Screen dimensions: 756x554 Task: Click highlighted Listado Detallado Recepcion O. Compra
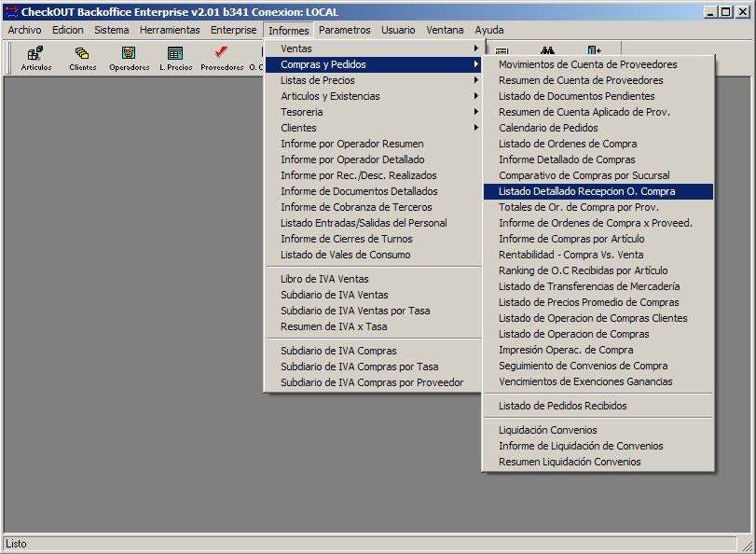598,191
